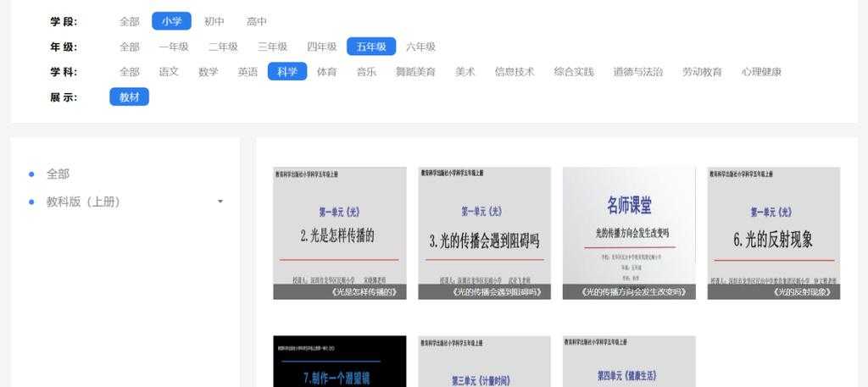
Task: Filter by 二年级 grade
Action: pos(223,47)
